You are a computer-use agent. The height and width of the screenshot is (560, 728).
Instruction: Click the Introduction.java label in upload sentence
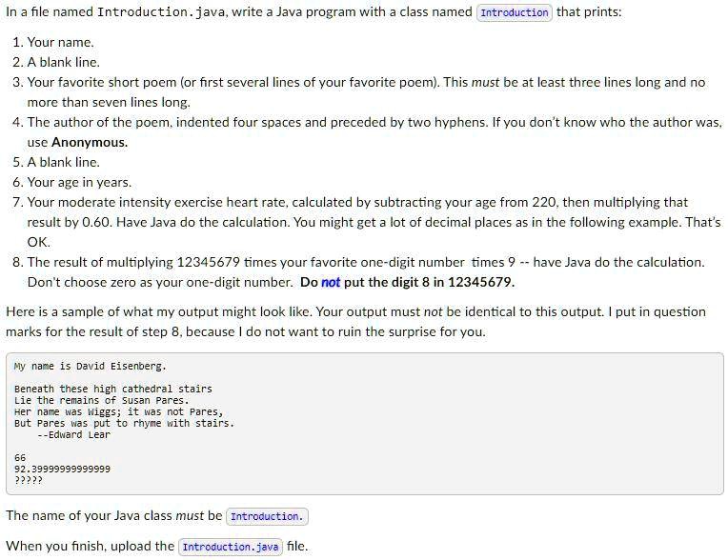coord(231,547)
